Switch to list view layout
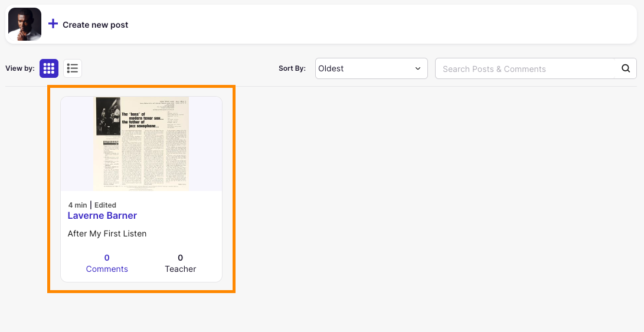644x332 pixels. [73, 68]
